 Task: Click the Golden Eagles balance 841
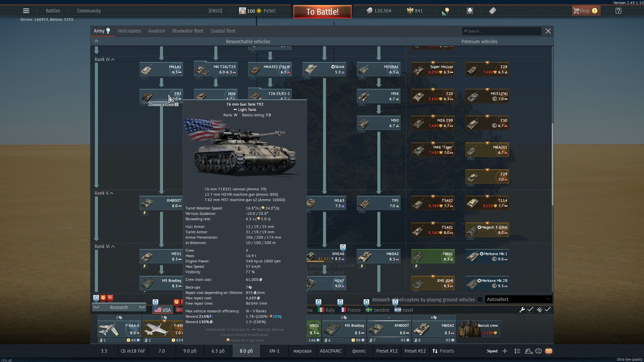(x=415, y=11)
